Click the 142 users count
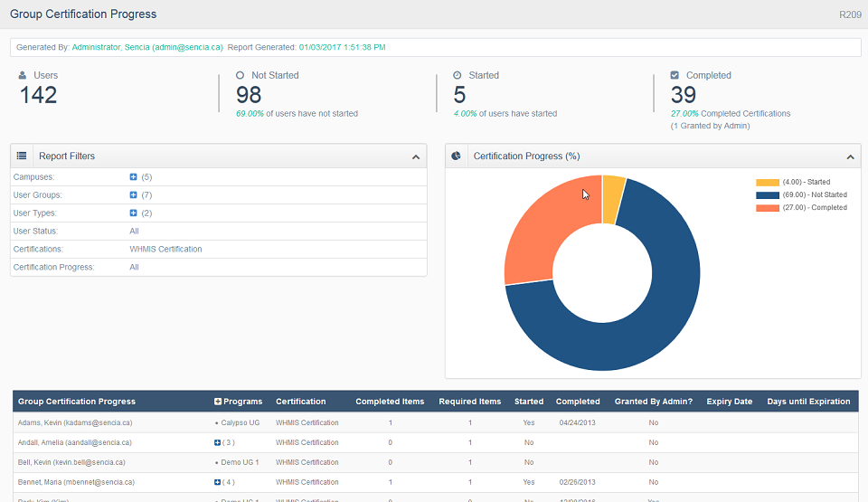This screenshot has height=502, width=868. [38, 95]
